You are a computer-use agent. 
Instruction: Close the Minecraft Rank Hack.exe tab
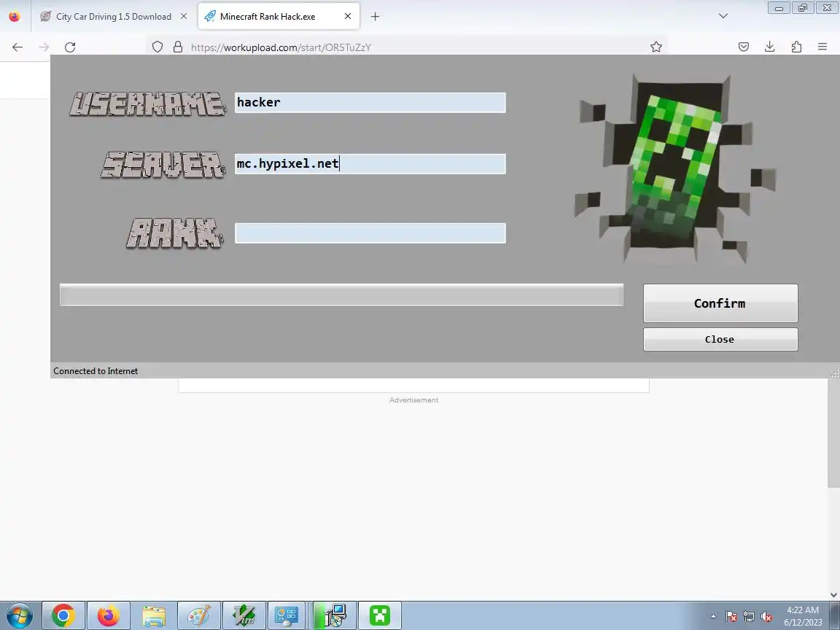[348, 17]
